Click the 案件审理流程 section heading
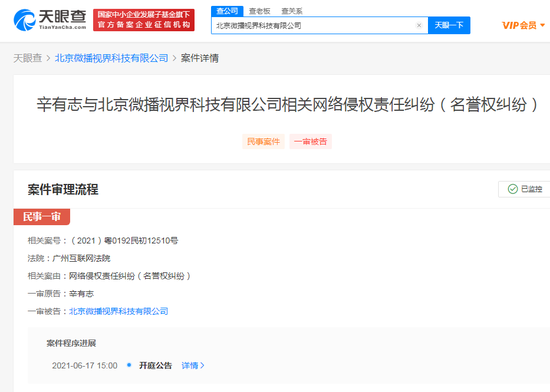 (x=63, y=189)
